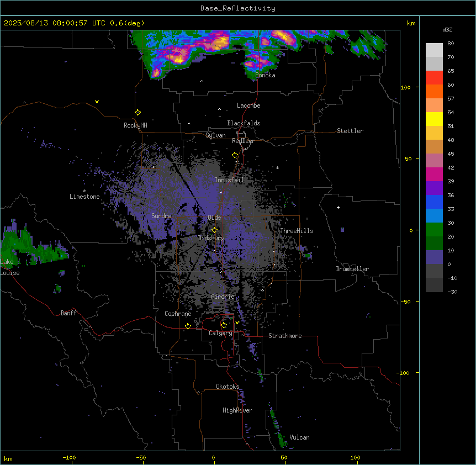Click the RockyMH label
Image resolution: width=476 pixels, height=465 pixels.
[135, 125]
